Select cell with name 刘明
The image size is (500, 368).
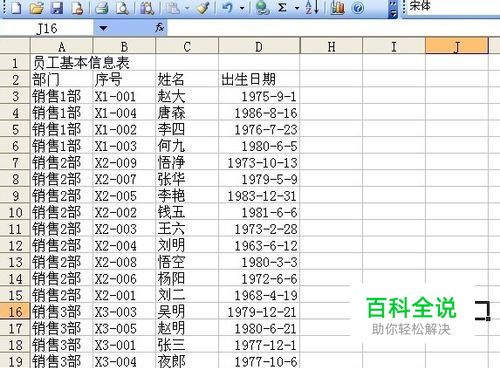pyautogui.click(x=187, y=245)
